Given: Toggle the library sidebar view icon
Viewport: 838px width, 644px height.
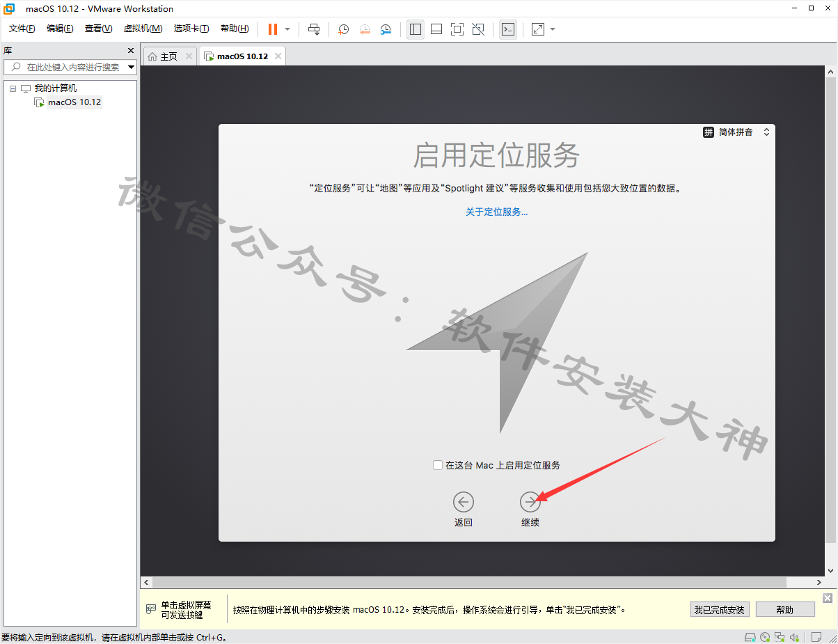Looking at the screenshot, I should pos(416,29).
